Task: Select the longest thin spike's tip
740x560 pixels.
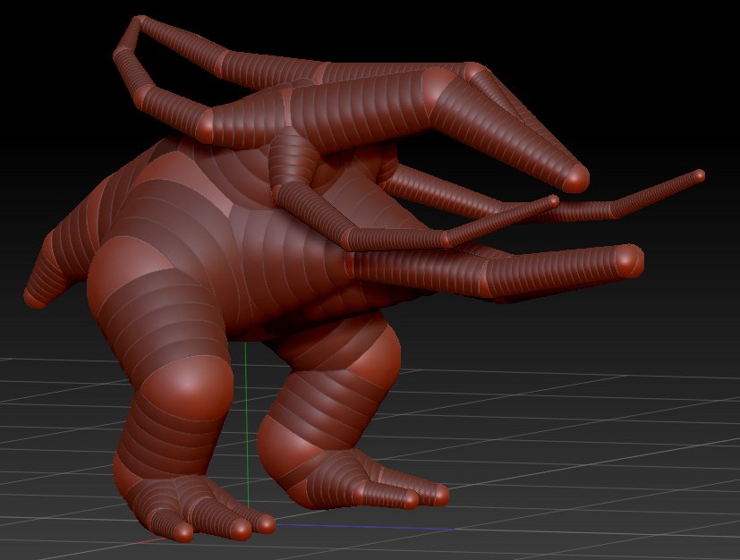Action: click(700, 176)
